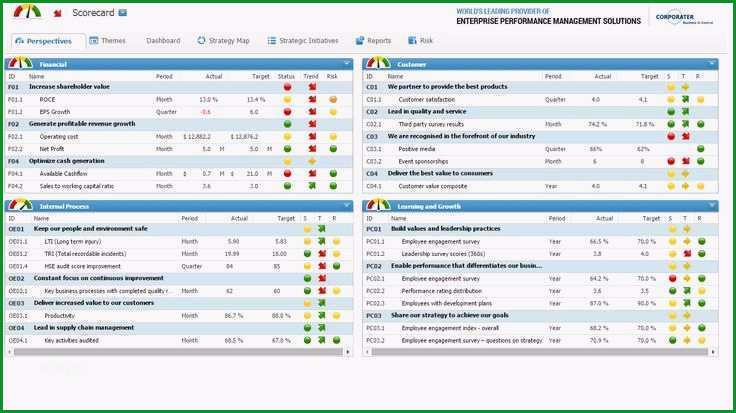Viewport: 736px width, 413px height.
Task: Click the Internal Process horizontal scrollbar
Action: [x=178, y=352]
